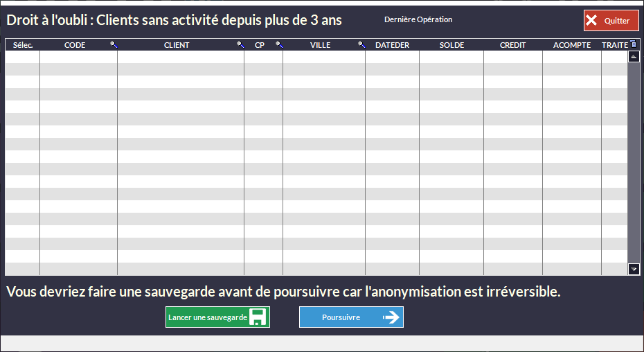Click the Sélec. column header
Image resolution: width=644 pixels, height=352 pixels.
click(x=23, y=45)
